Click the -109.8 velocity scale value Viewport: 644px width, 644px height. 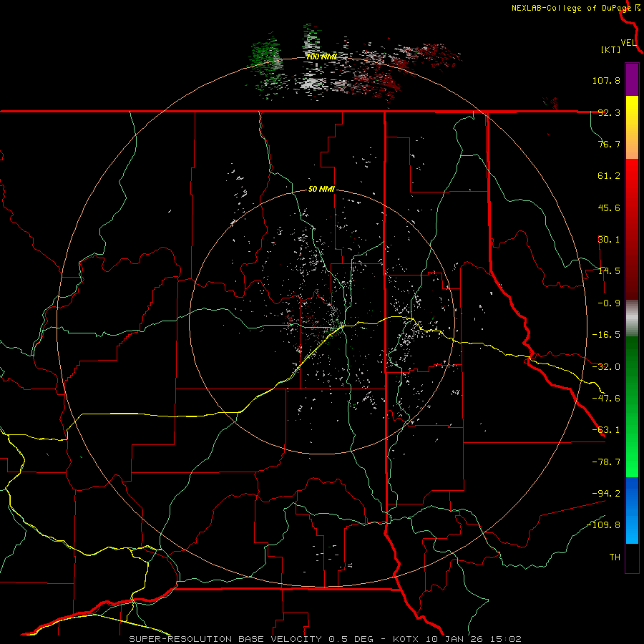click(603, 525)
